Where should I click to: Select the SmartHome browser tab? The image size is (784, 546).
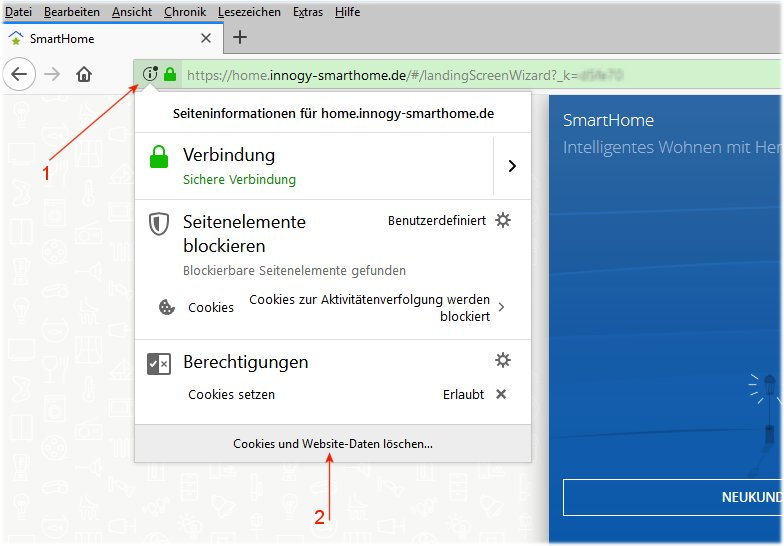pos(100,38)
